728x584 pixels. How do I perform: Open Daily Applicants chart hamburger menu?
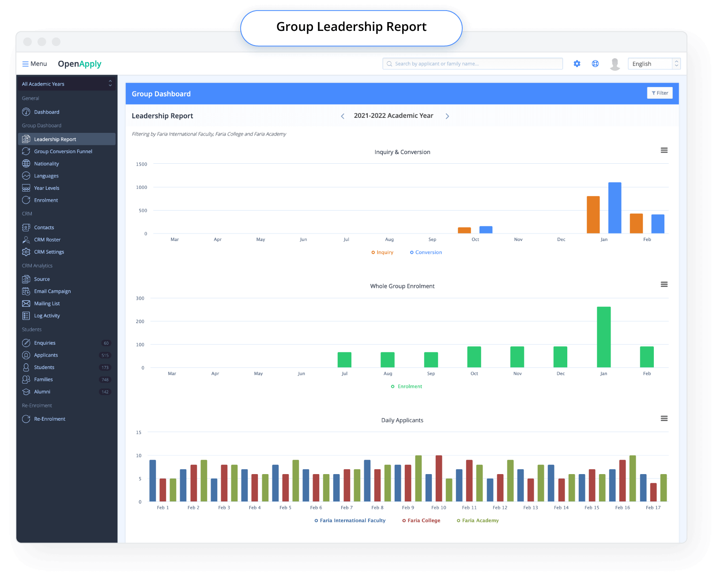tap(664, 418)
